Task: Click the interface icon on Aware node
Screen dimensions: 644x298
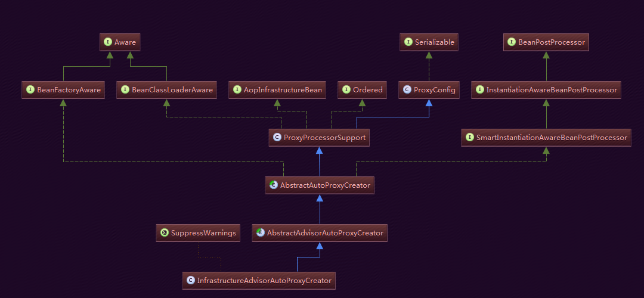Action: click(108, 42)
